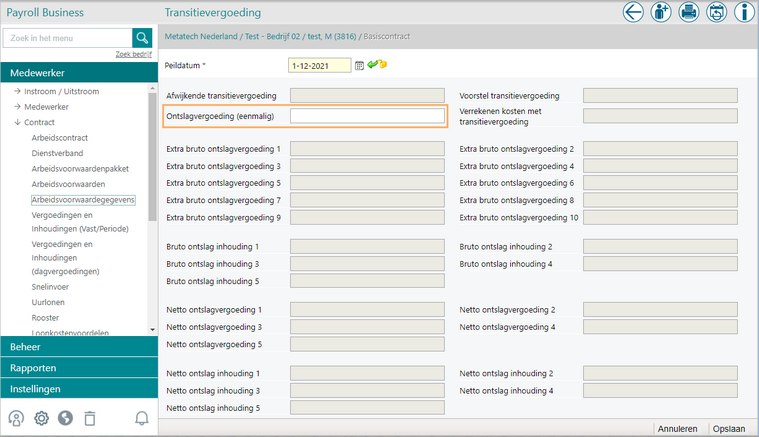Click the trash bin icon
The width and height of the screenshot is (759, 437).
[89, 419]
